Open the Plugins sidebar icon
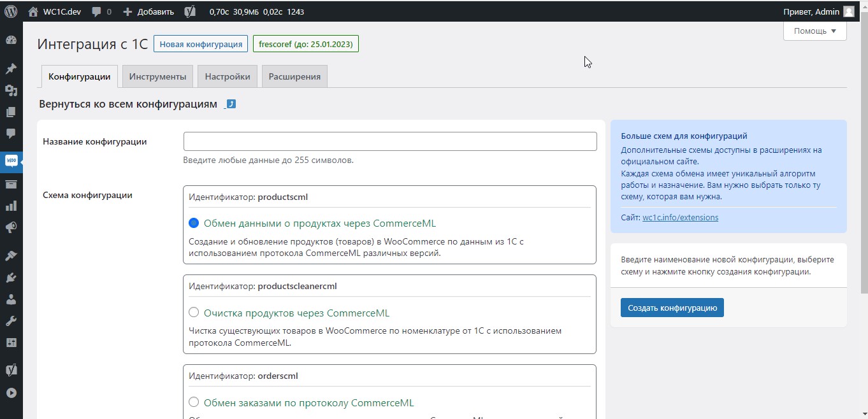The height and width of the screenshot is (419, 868). click(x=11, y=278)
